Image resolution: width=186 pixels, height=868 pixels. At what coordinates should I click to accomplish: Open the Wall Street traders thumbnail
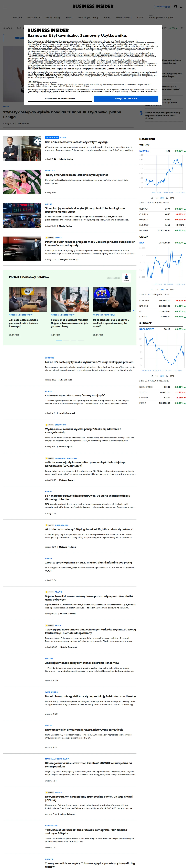(x=22, y=215)
